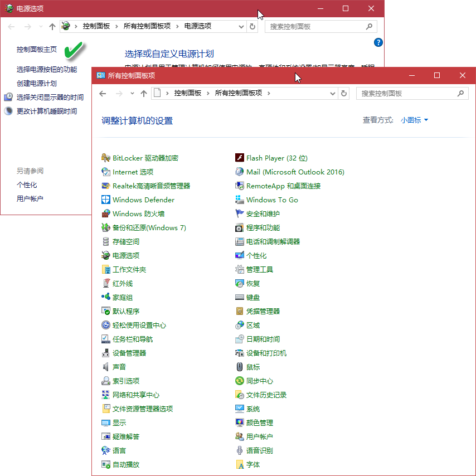The width and height of the screenshot is (476, 476).
Task: Open BitLocker 驱动器加密 icon
Action: (106, 158)
